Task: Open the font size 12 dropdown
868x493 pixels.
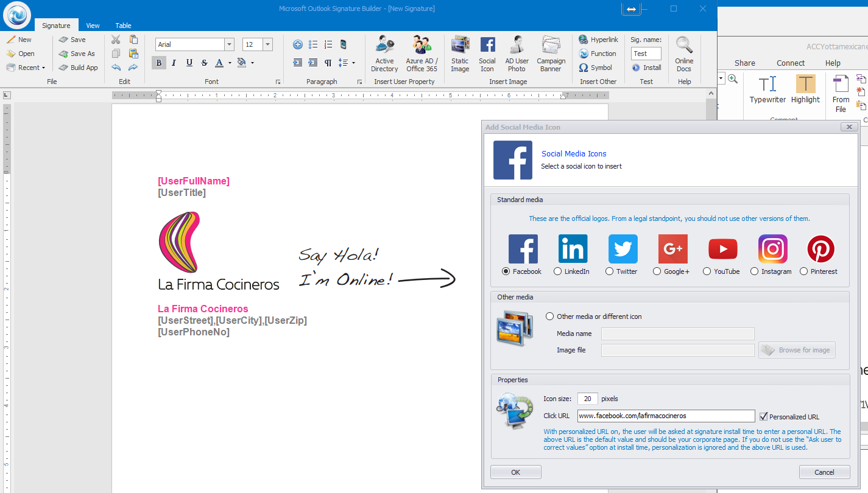Action: tap(267, 44)
